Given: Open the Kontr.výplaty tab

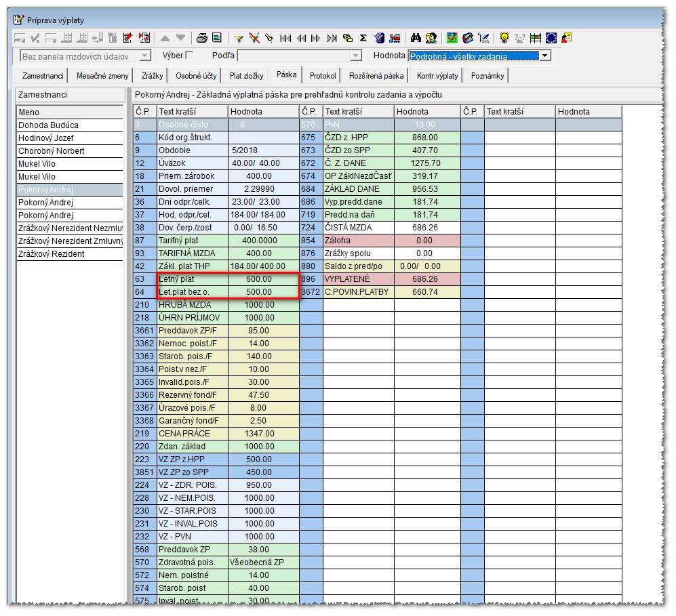Looking at the screenshot, I should pos(437,76).
